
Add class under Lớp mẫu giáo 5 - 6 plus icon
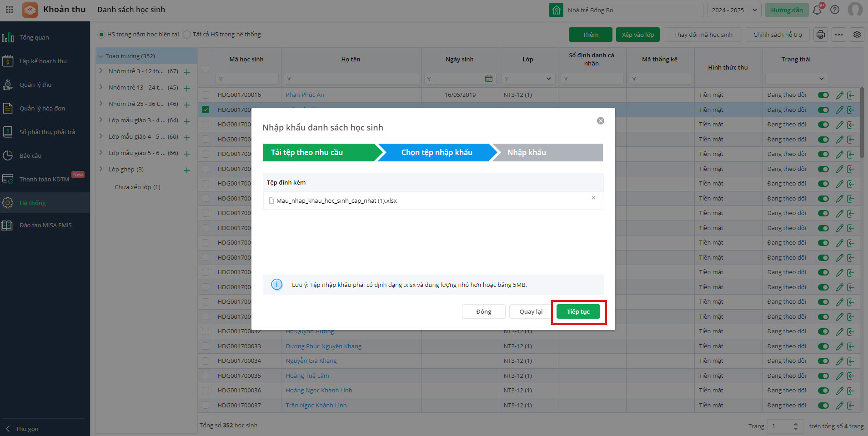pos(187,154)
